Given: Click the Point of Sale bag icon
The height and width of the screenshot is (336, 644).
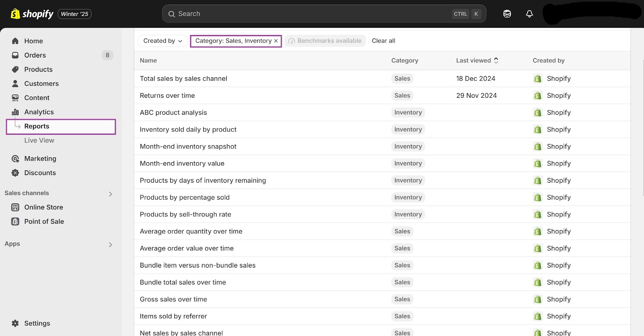Looking at the screenshot, I should coord(15,221).
